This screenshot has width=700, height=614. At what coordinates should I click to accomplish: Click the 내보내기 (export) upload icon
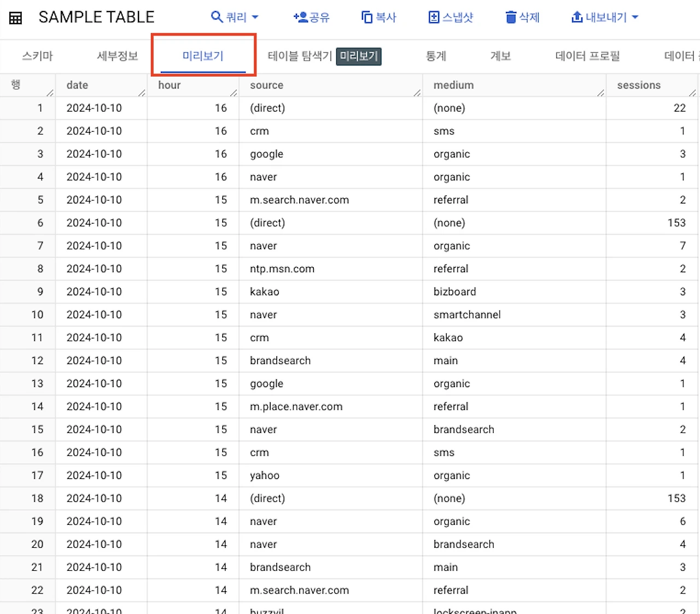coord(577,17)
